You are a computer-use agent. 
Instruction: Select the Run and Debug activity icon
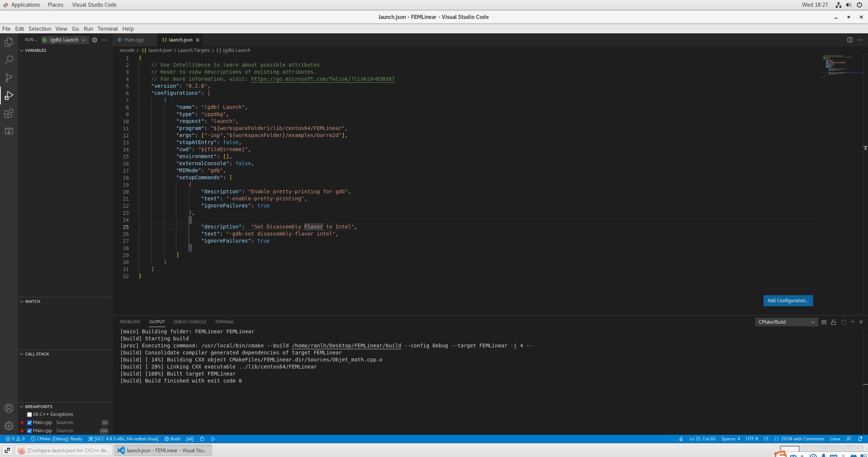point(9,96)
